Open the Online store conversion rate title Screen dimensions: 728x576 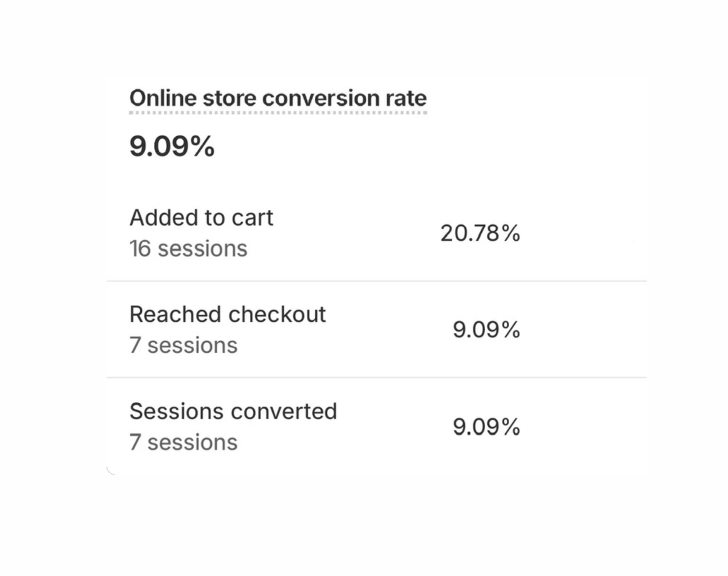(x=278, y=98)
